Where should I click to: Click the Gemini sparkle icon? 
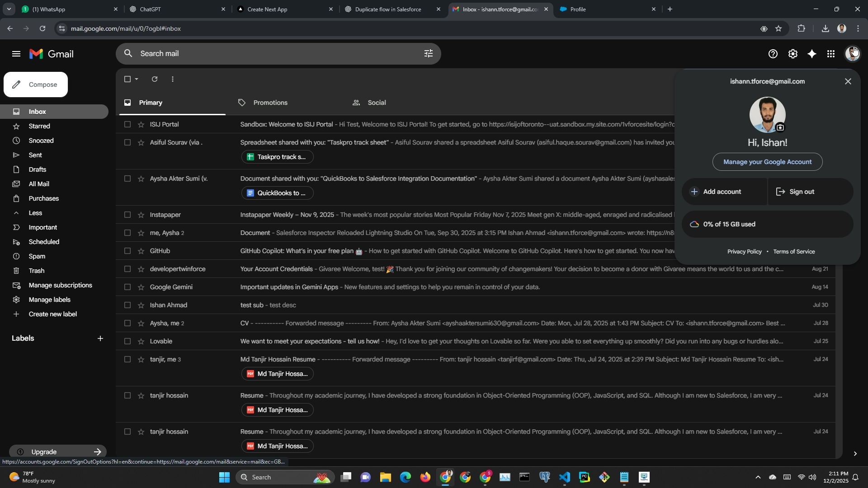pyautogui.click(x=812, y=54)
